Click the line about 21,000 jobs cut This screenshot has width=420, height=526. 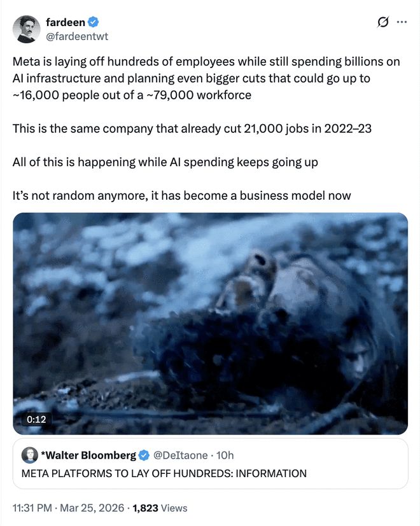click(192, 128)
